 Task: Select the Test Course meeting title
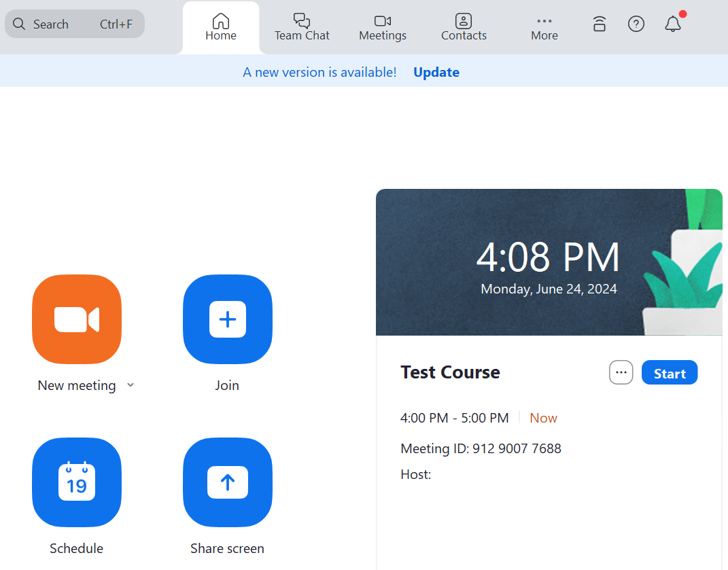(x=451, y=372)
